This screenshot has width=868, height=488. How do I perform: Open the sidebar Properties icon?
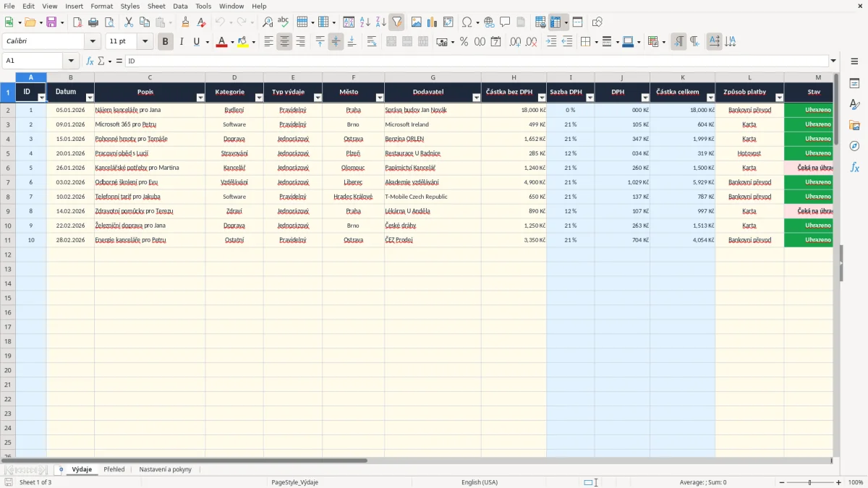(x=854, y=83)
